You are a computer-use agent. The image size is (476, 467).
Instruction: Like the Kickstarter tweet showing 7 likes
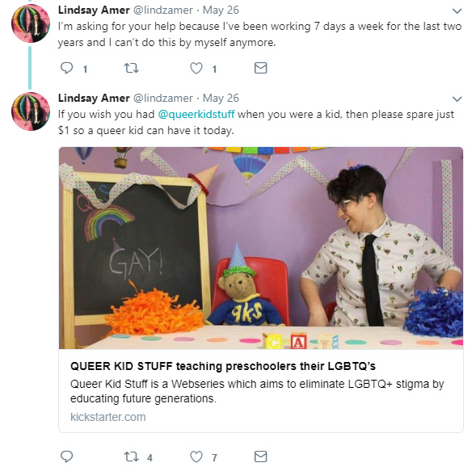click(196, 456)
